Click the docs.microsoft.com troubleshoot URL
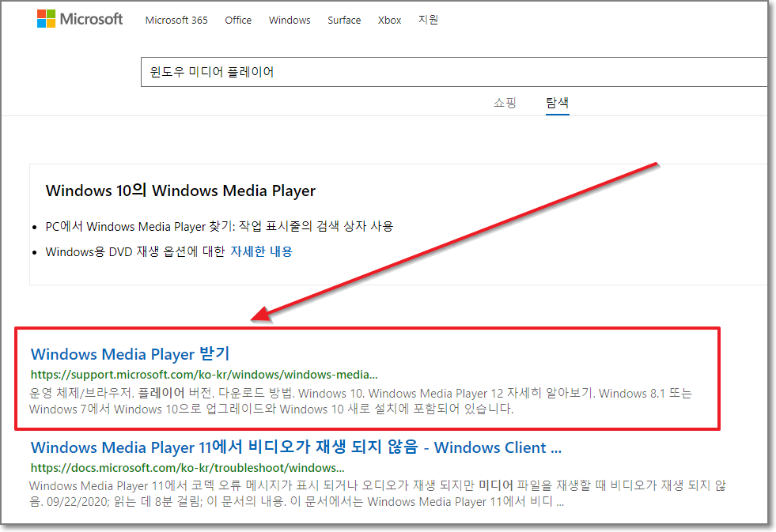Screen dimensions: 776x532 coord(187,468)
